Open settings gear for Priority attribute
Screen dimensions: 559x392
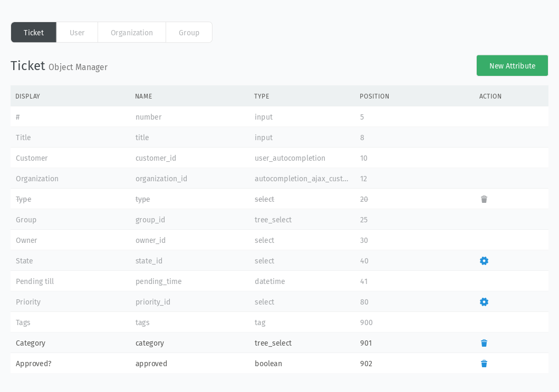click(x=484, y=302)
